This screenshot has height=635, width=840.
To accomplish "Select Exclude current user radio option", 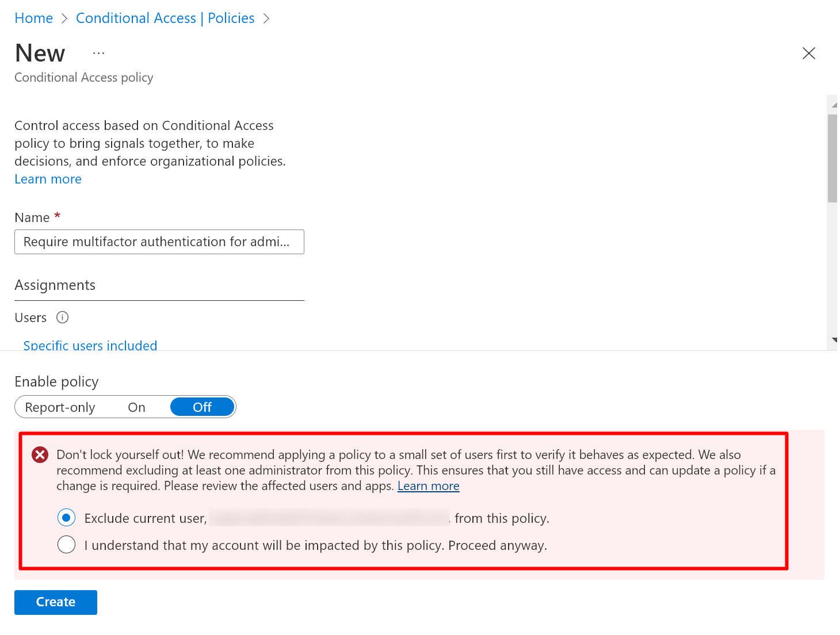I will [x=67, y=518].
